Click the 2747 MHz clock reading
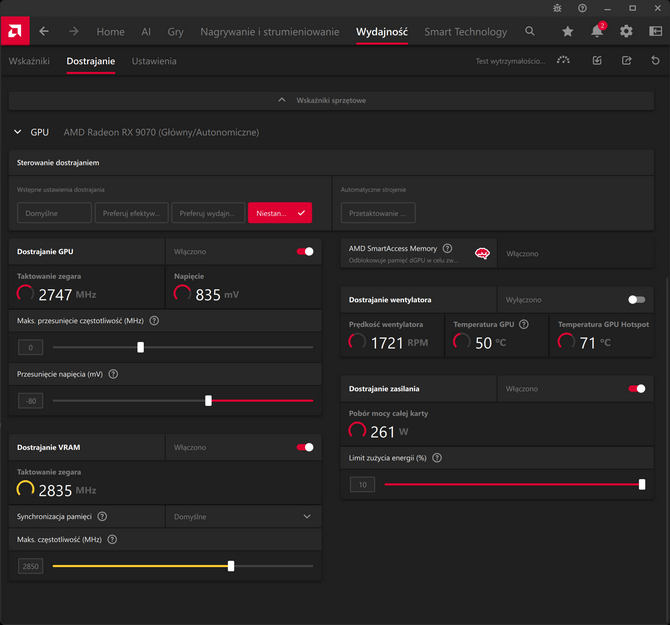Screen dimensions: 670x625 tap(67, 295)
